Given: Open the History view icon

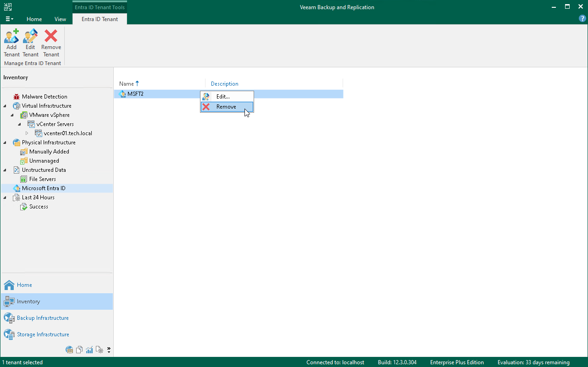Looking at the screenshot, I should pyautogui.click(x=99, y=350).
